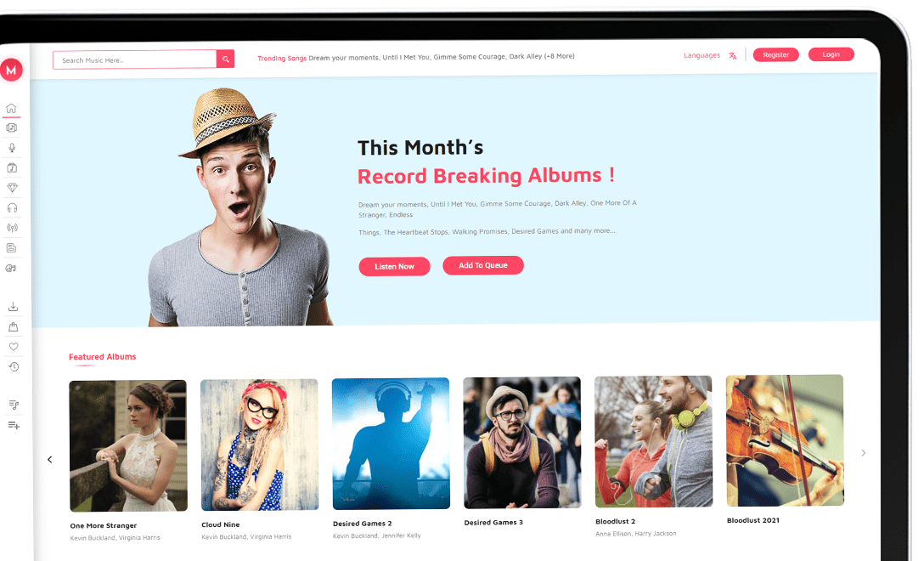Open the history clock icon in sidebar

pos(14,367)
